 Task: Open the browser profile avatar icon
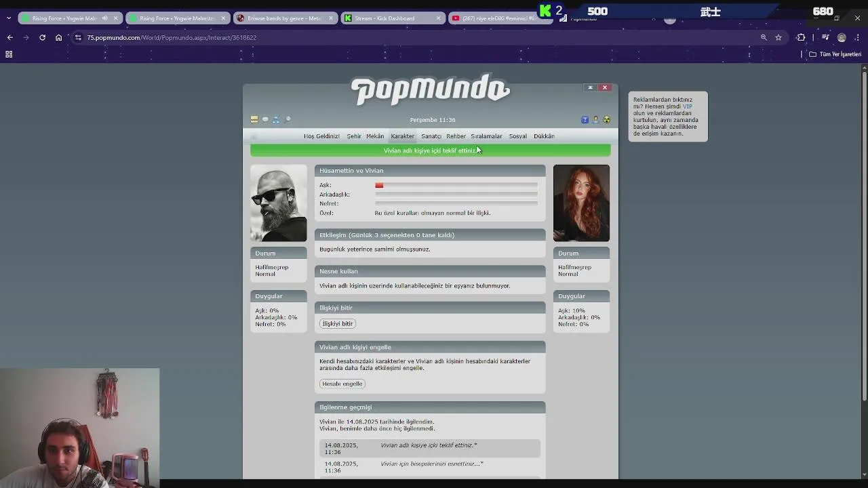tap(842, 37)
